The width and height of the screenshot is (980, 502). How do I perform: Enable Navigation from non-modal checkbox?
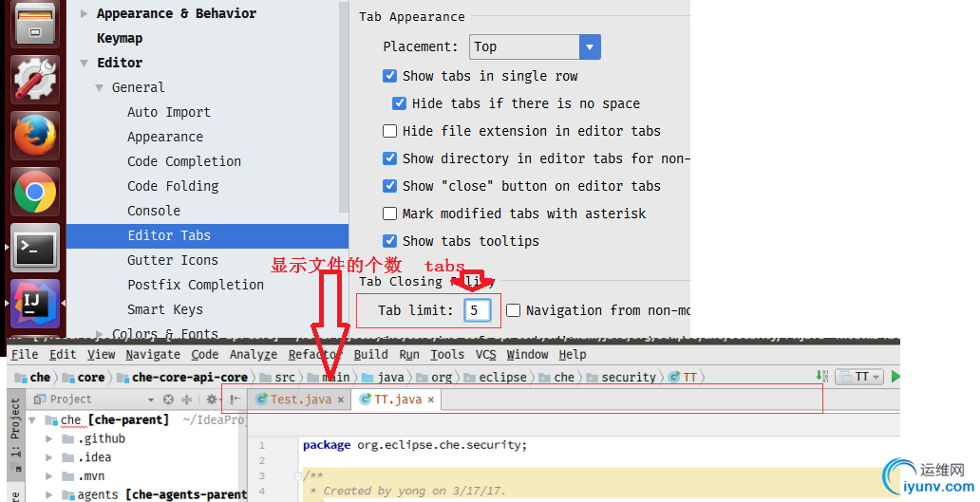click(513, 310)
